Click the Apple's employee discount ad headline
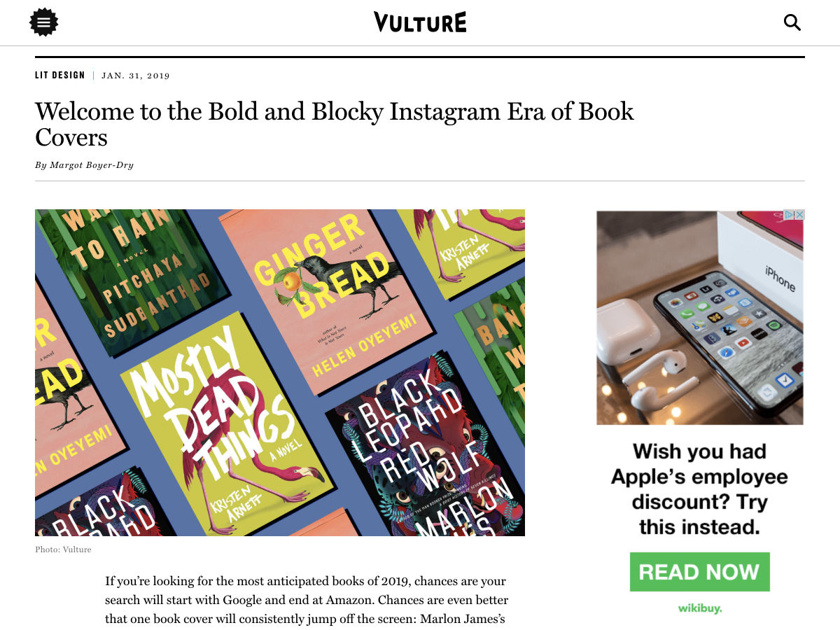The image size is (840, 630). point(700,489)
